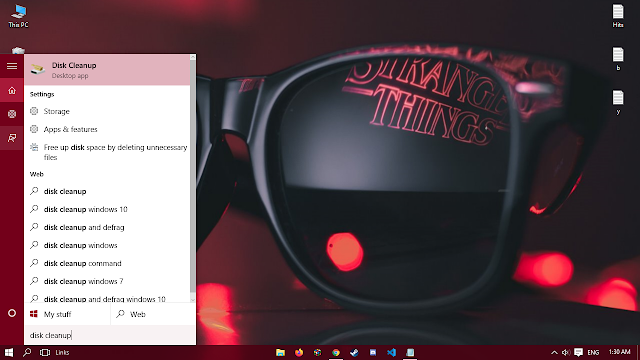Switch to My stuff filter
Screen dimensions: 640x360
pos(67,314)
